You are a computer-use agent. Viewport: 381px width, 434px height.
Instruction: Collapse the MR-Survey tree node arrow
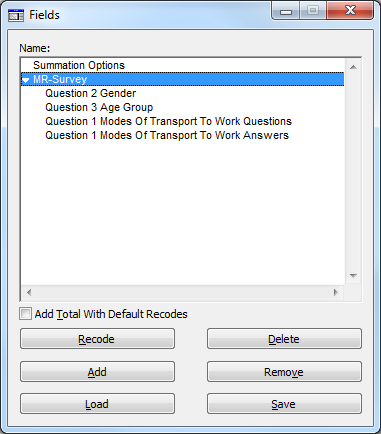(26, 80)
